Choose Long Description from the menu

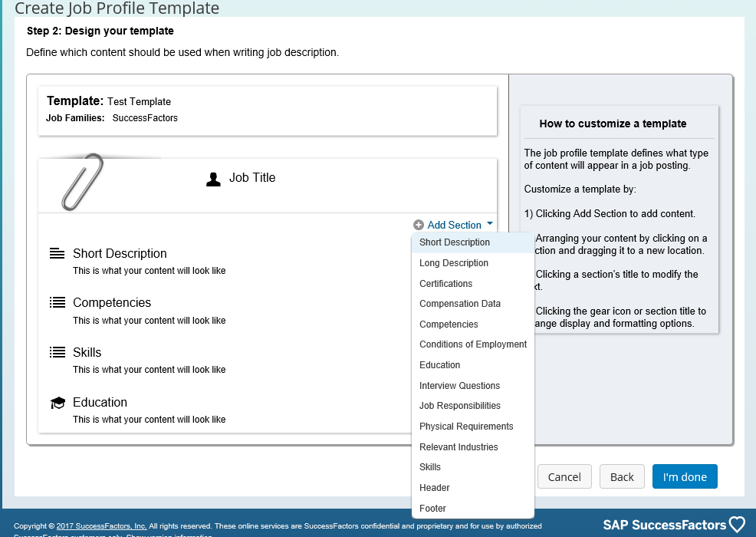click(x=473, y=263)
